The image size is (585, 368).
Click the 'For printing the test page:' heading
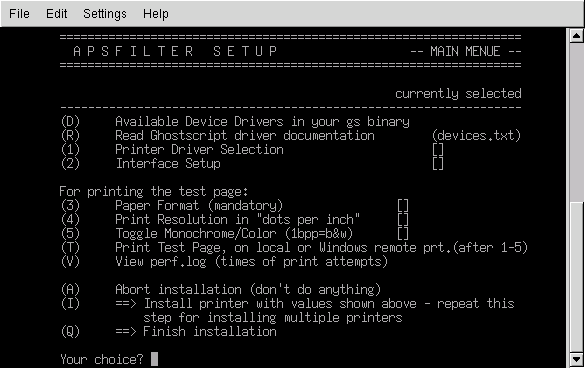point(154,191)
